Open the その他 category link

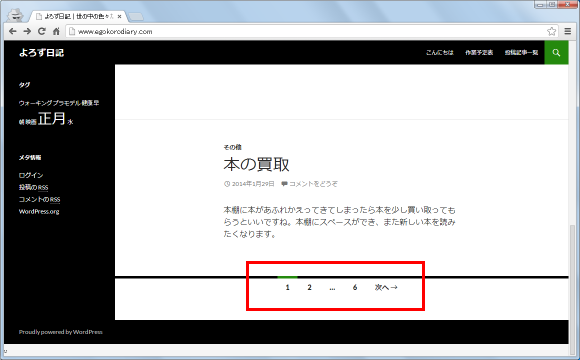[232, 147]
